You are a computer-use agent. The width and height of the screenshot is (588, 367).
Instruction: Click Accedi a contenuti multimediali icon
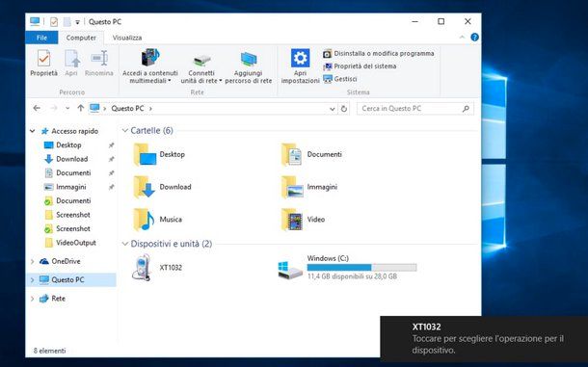tap(150, 58)
